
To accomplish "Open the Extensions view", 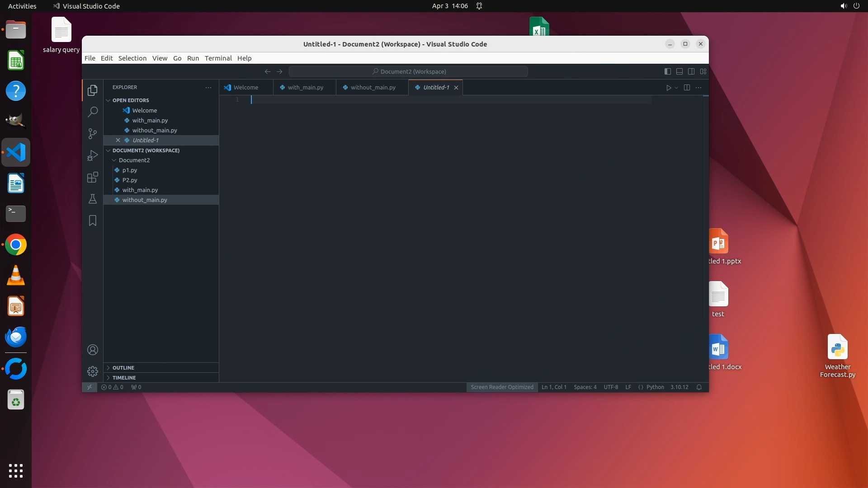I will click(x=93, y=177).
